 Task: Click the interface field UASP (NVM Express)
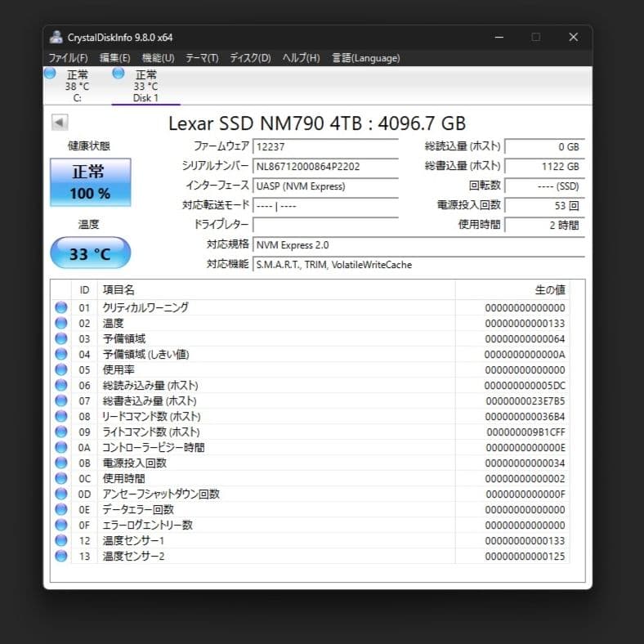pyautogui.click(x=326, y=186)
